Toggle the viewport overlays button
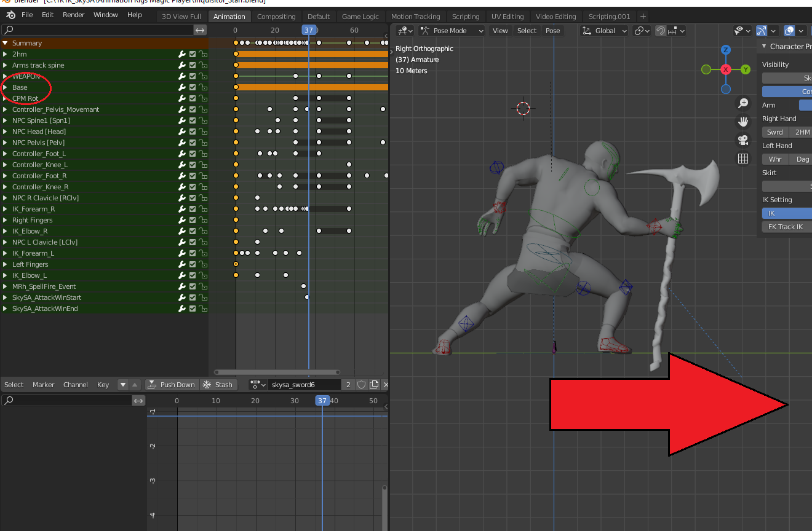 point(789,31)
